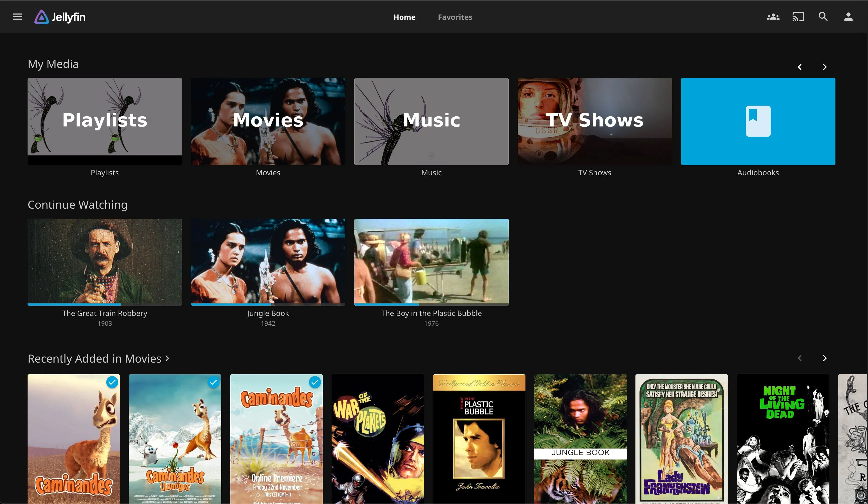Open the user profile icon
The height and width of the screenshot is (504, 868).
848,17
